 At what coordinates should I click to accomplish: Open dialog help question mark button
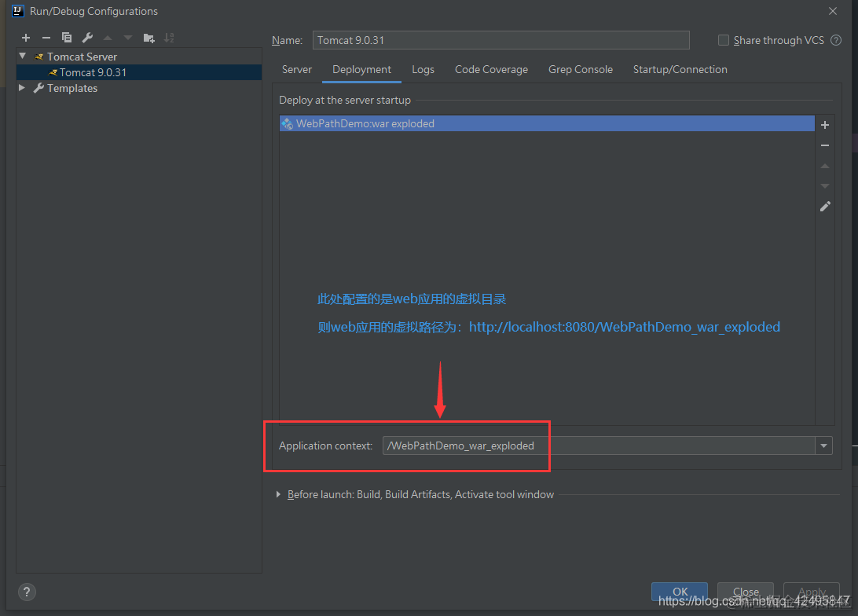[x=27, y=592]
